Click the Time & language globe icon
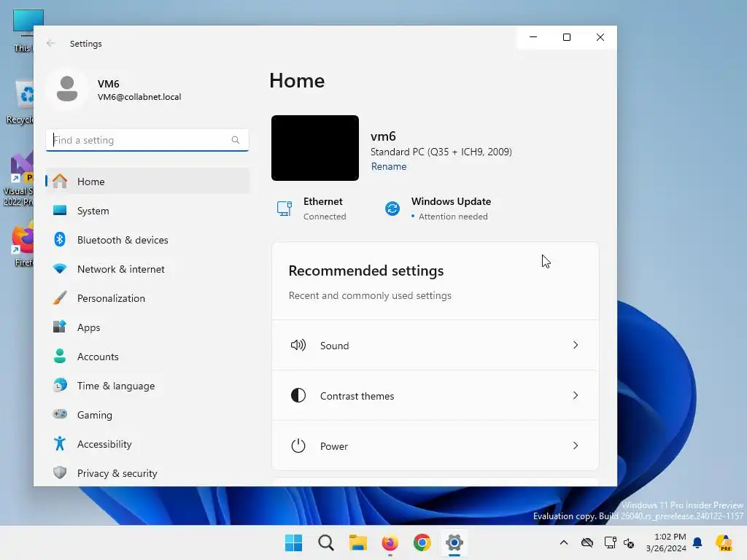The height and width of the screenshot is (560, 747). [x=60, y=385]
